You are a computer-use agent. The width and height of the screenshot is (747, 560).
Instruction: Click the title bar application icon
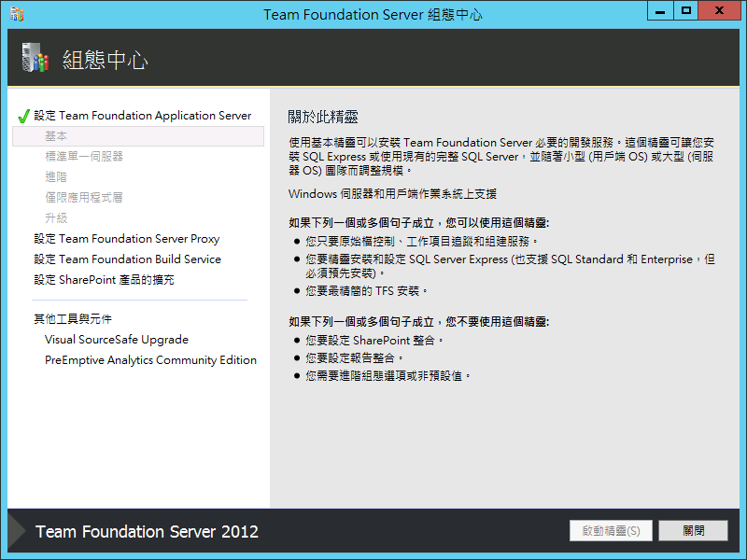click(x=17, y=14)
